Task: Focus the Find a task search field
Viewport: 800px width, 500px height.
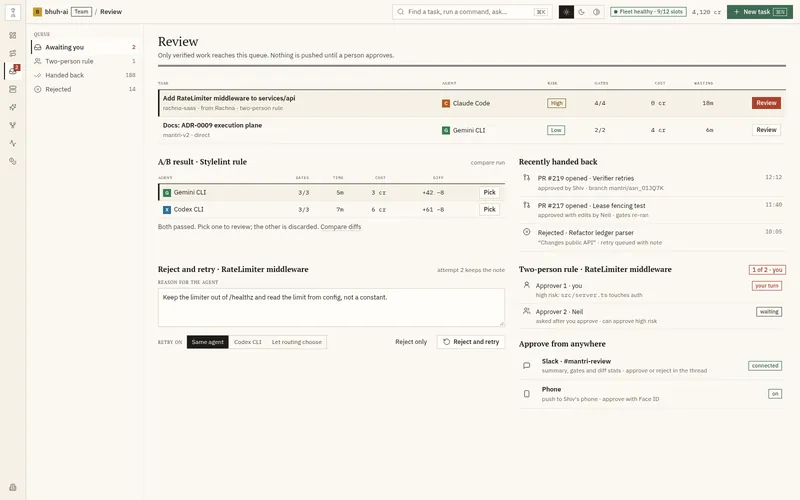Action: pyautogui.click(x=472, y=12)
